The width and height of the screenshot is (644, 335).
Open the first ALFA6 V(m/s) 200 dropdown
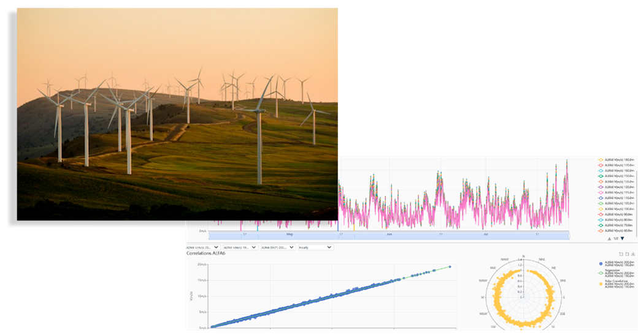pyautogui.click(x=203, y=247)
